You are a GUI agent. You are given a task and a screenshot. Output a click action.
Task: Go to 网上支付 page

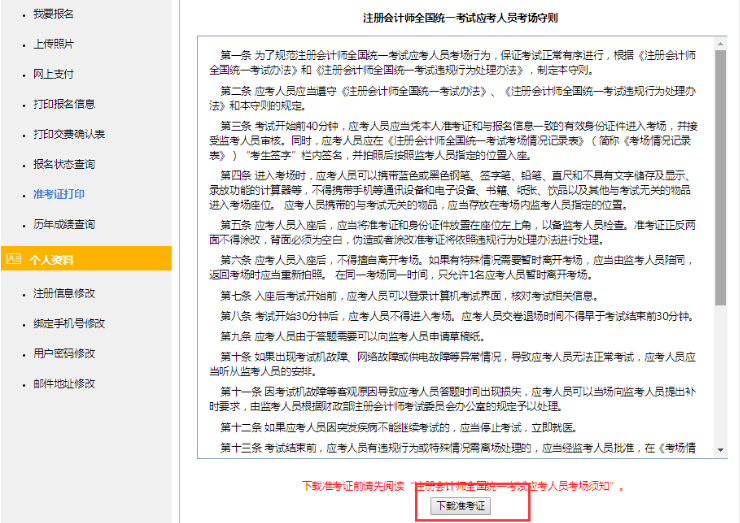point(53,74)
